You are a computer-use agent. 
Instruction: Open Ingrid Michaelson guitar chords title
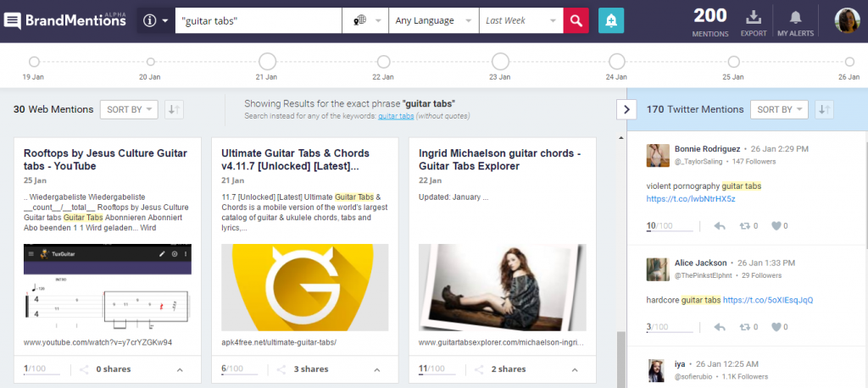click(x=500, y=159)
